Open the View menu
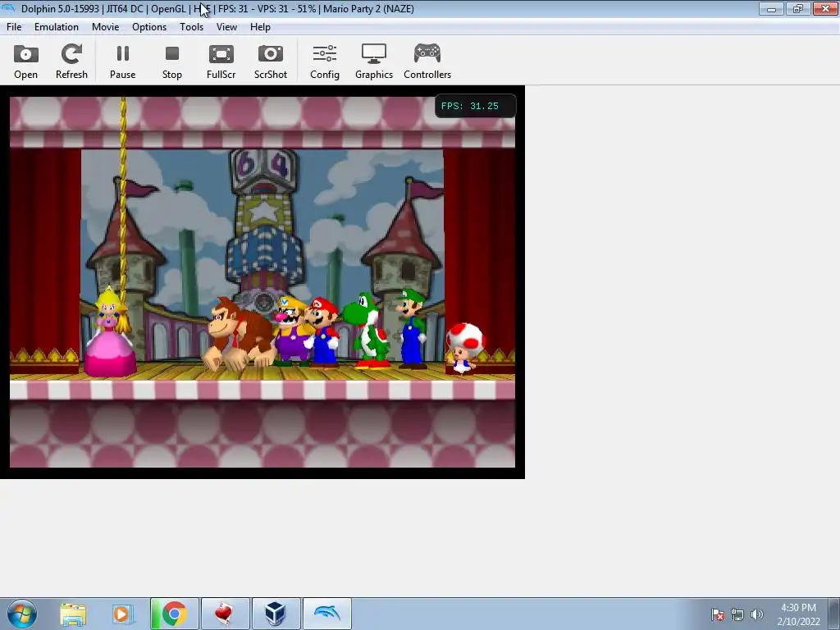 226,27
